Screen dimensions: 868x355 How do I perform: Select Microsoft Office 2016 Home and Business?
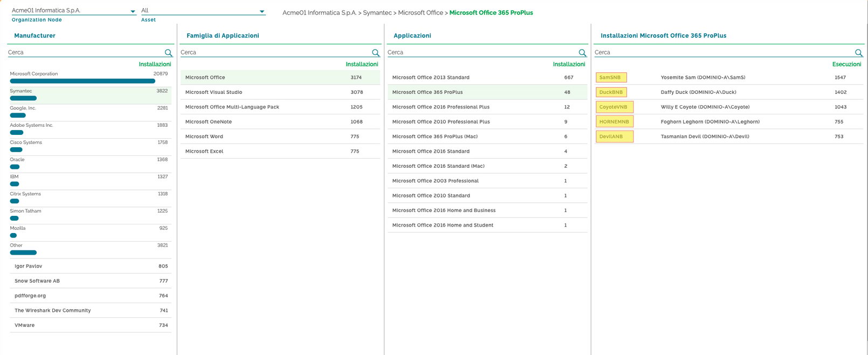click(x=487, y=210)
